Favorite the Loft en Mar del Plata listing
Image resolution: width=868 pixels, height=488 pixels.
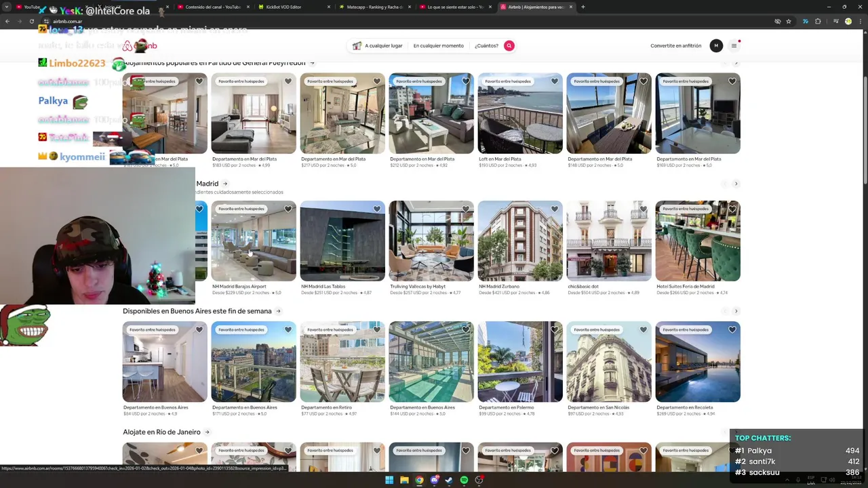point(555,81)
